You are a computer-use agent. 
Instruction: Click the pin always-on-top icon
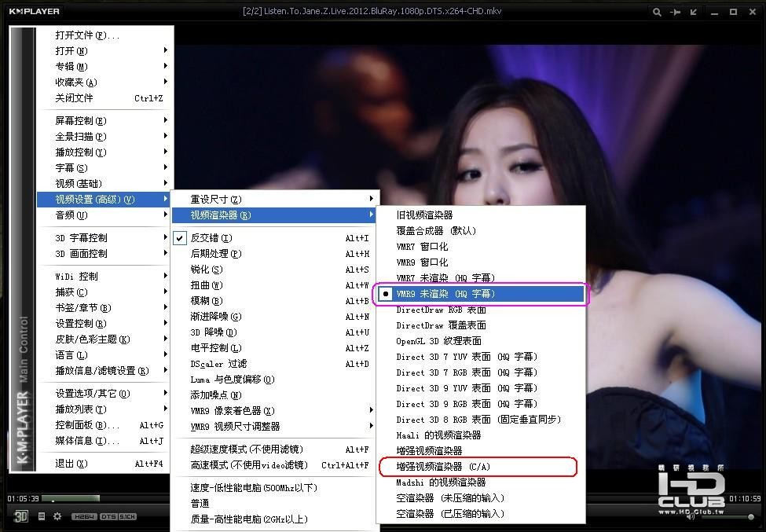[675, 13]
